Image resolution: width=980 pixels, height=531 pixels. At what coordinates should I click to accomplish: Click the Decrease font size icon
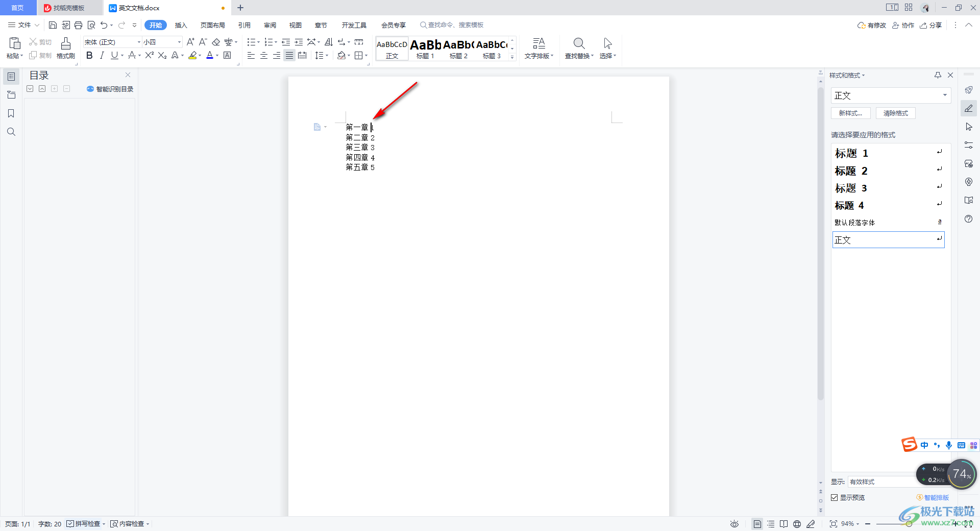coord(203,42)
